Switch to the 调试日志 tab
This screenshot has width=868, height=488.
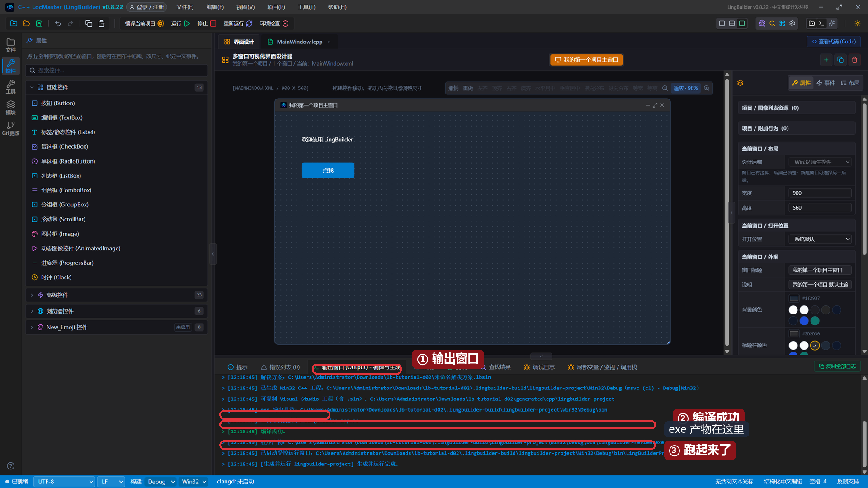[x=539, y=367]
